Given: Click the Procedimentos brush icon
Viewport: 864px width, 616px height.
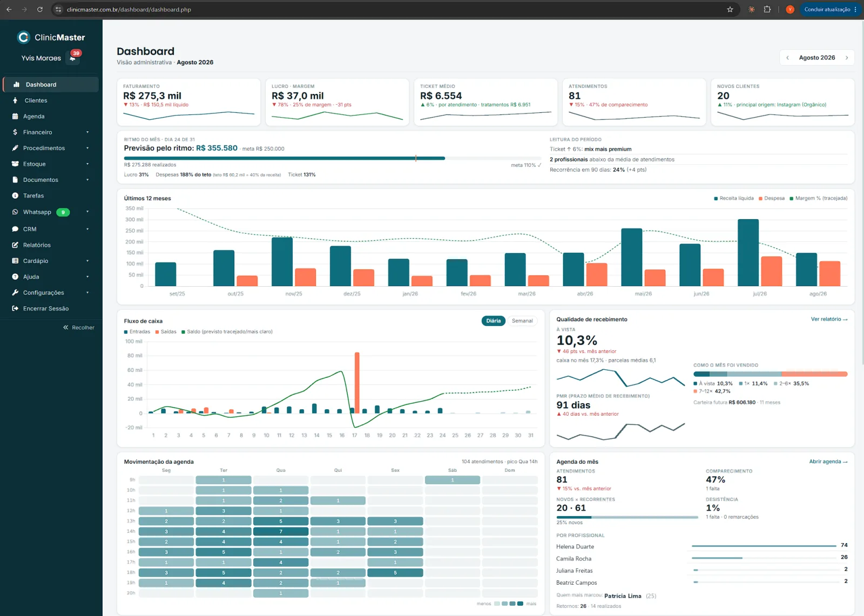Looking at the screenshot, I should tap(15, 148).
